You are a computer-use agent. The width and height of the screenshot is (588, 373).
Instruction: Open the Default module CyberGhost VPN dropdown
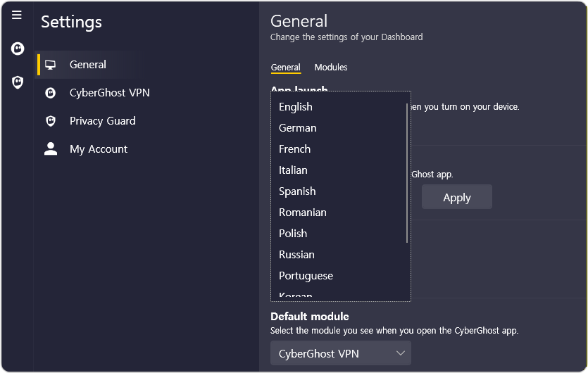pos(341,353)
